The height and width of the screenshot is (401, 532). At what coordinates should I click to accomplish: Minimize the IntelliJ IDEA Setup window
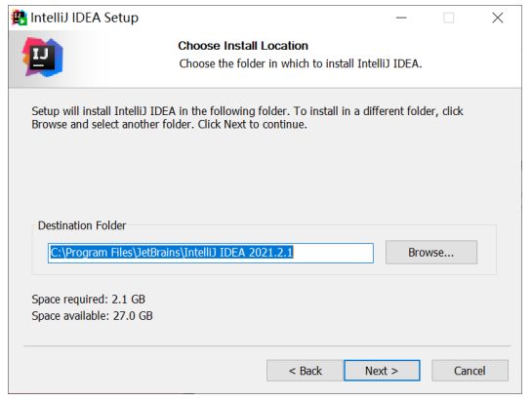tap(401, 18)
